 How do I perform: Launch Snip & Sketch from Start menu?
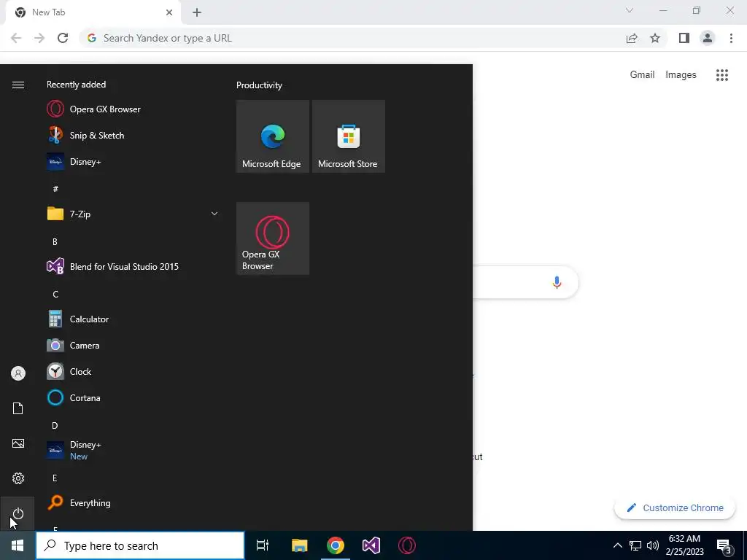tap(131, 135)
